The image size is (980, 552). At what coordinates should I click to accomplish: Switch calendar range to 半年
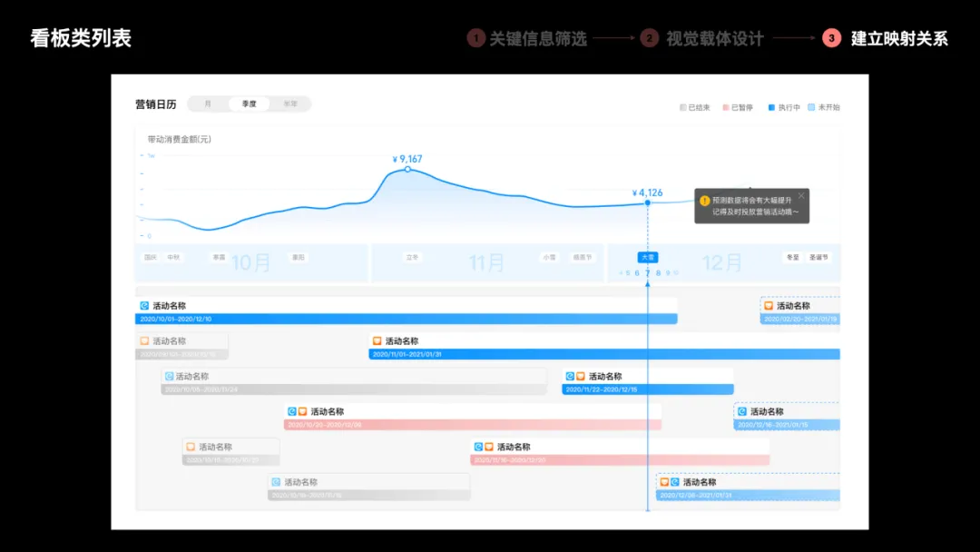(x=290, y=103)
